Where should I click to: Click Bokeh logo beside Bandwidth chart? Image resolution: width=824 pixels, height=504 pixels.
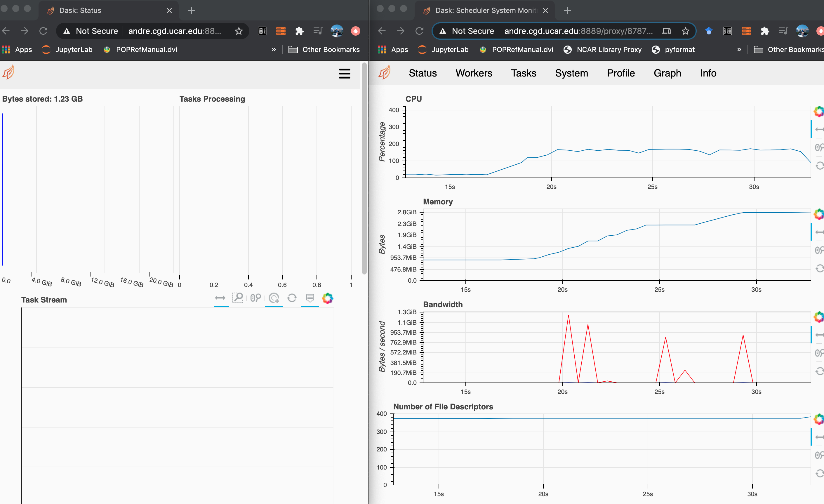click(x=819, y=317)
